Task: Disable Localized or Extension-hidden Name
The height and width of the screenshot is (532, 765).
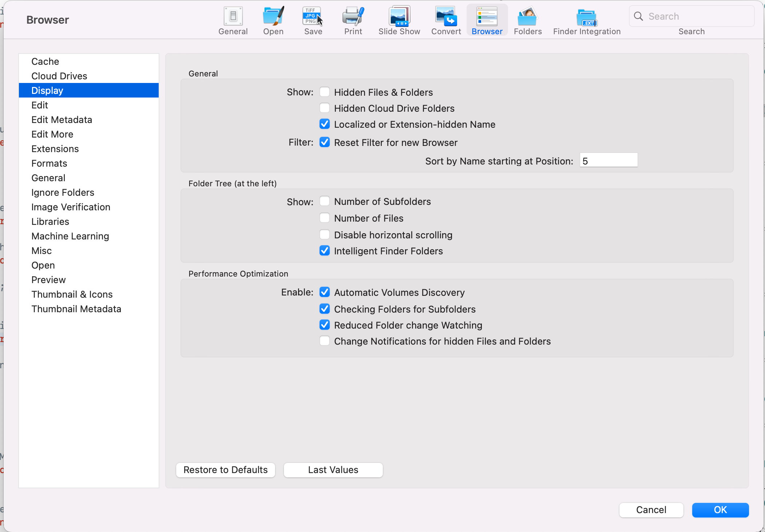Action: pos(324,124)
